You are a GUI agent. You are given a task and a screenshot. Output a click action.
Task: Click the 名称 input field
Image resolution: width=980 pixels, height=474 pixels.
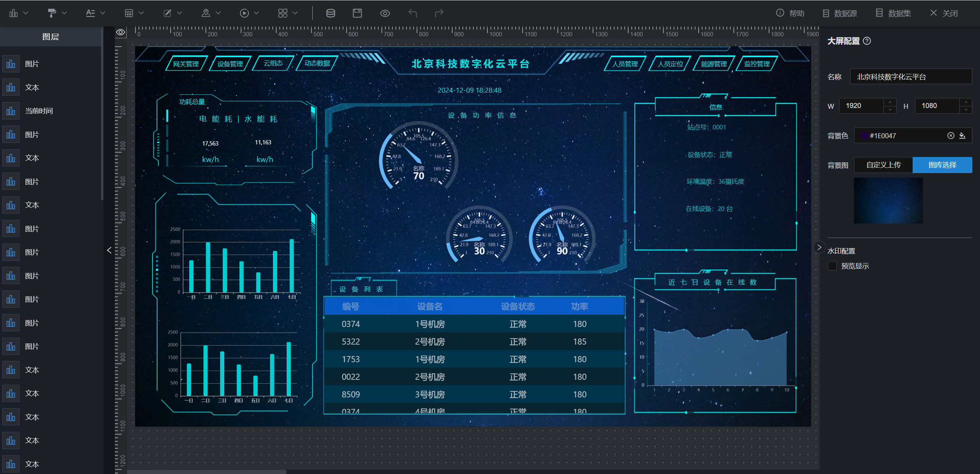click(910, 77)
